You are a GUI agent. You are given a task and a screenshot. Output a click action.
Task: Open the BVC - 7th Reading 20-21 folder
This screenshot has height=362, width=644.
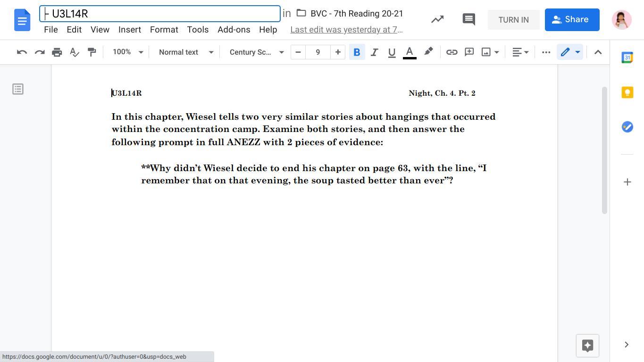point(357,14)
